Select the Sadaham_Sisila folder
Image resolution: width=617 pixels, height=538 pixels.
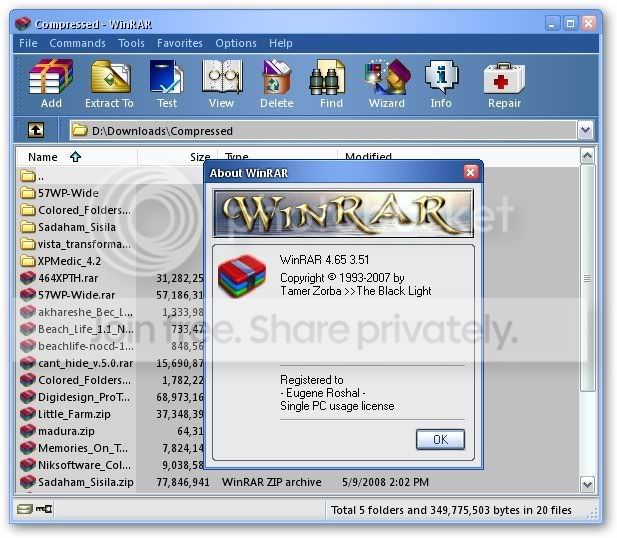[x=68, y=227]
